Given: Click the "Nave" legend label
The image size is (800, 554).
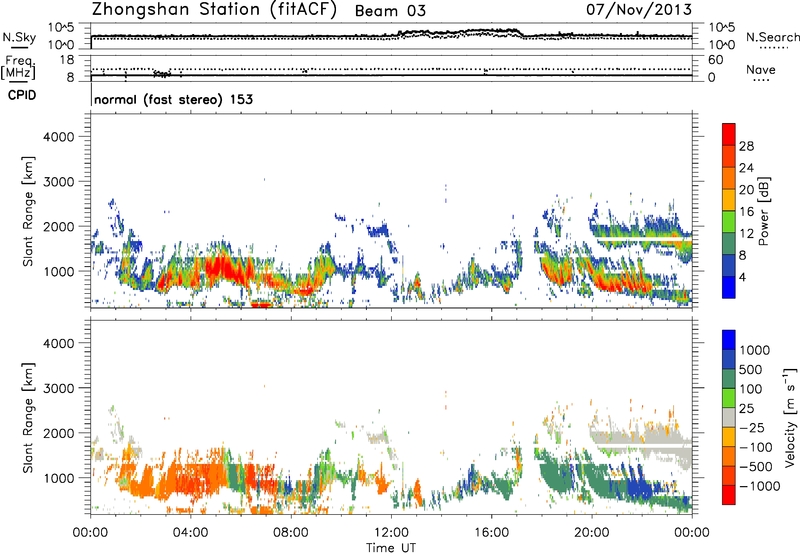Looking at the screenshot, I should coord(761,69).
